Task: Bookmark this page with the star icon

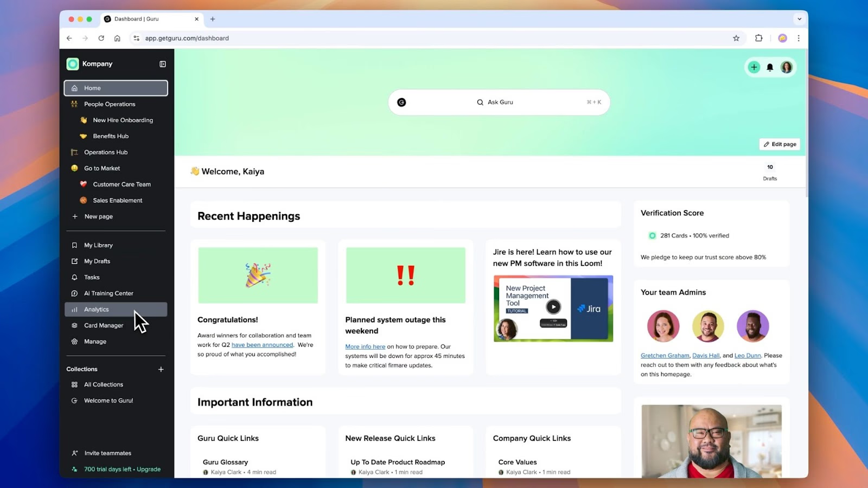Action: click(x=736, y=38)
